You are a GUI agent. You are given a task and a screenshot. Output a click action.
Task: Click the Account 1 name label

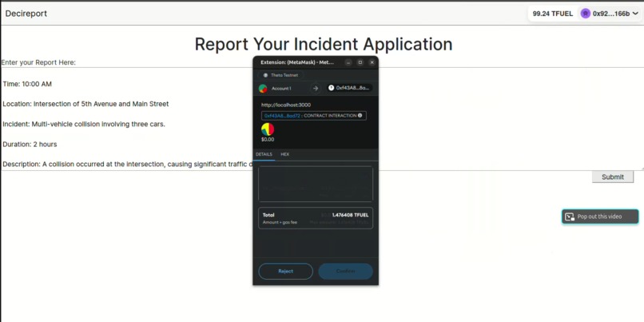281,89
